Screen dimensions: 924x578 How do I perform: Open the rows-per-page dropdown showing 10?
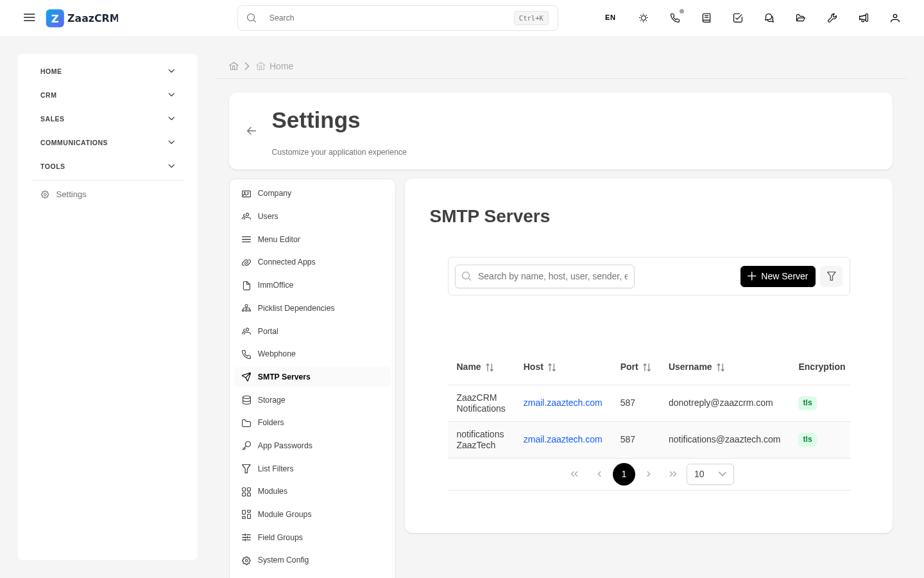point(710,474)
